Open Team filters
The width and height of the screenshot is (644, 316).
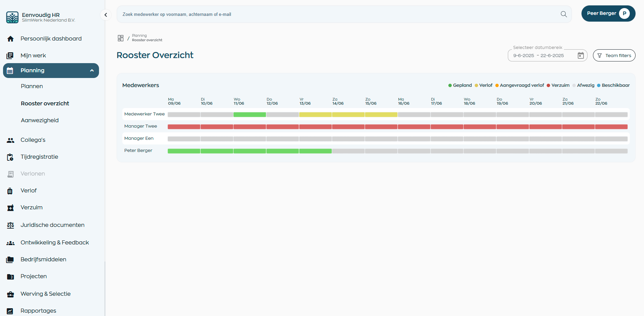pyautogui.click(x=614, y=55)
